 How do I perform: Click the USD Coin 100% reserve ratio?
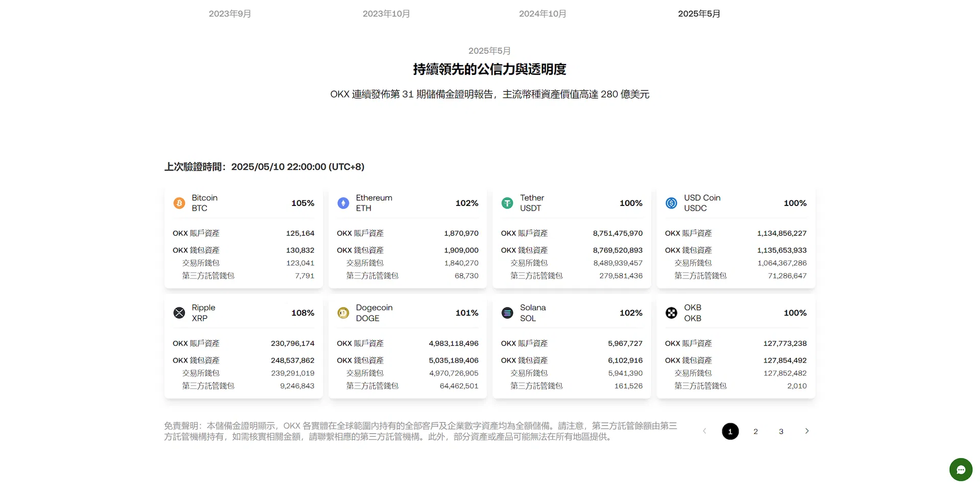(795, 203)
